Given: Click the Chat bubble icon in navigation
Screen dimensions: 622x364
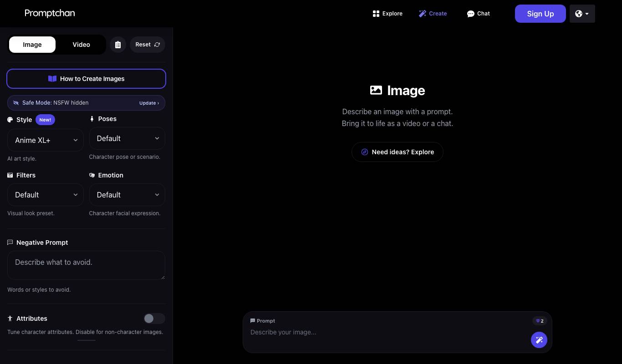Looking at the screenshot, I should (471, 14).
